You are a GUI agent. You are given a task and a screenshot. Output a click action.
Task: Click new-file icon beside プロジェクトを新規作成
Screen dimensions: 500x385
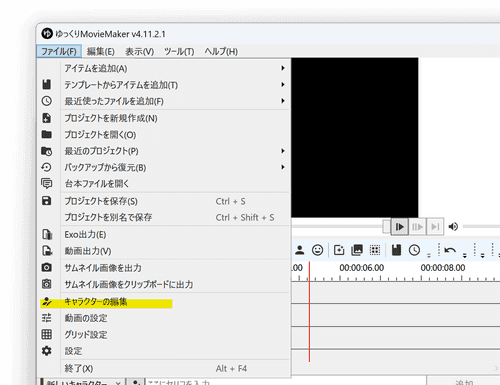click(x=47, y=118)
